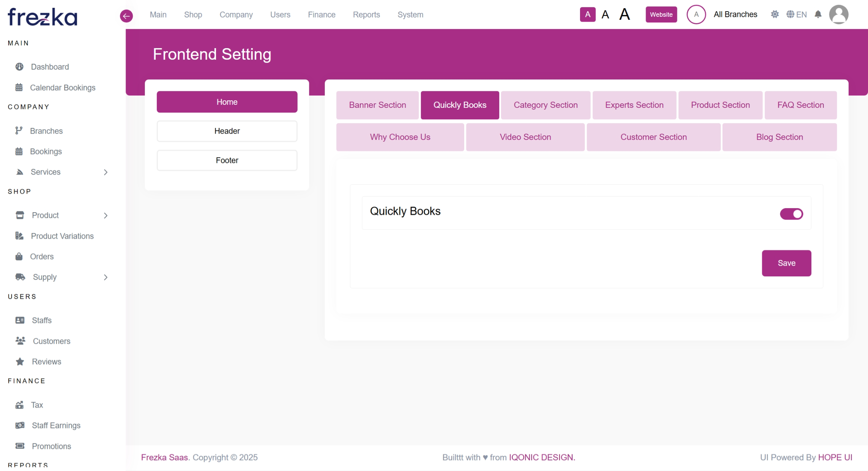868x471 pixels.
Task: Click the Dashboard icon in the sidebar
Action: (19, 67)
